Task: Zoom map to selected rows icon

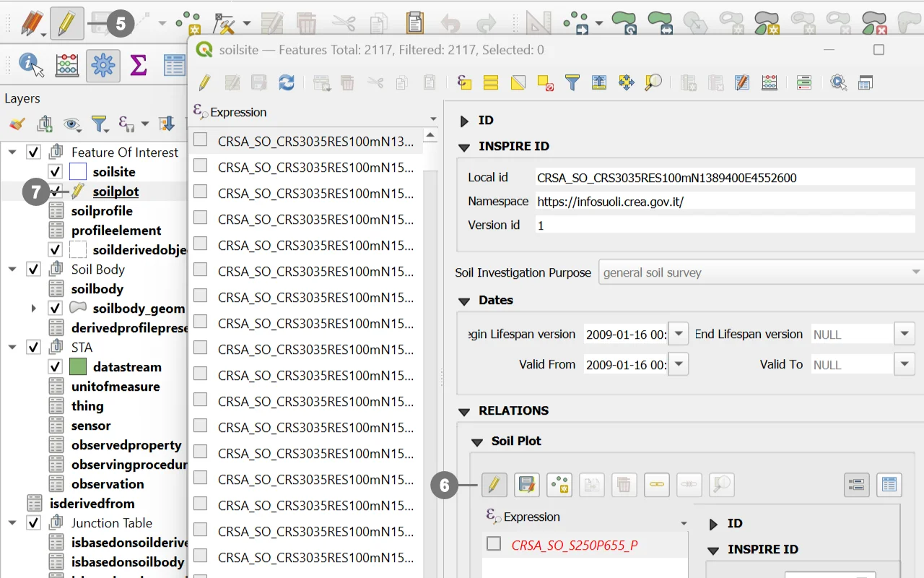Action: click(653, 83)
